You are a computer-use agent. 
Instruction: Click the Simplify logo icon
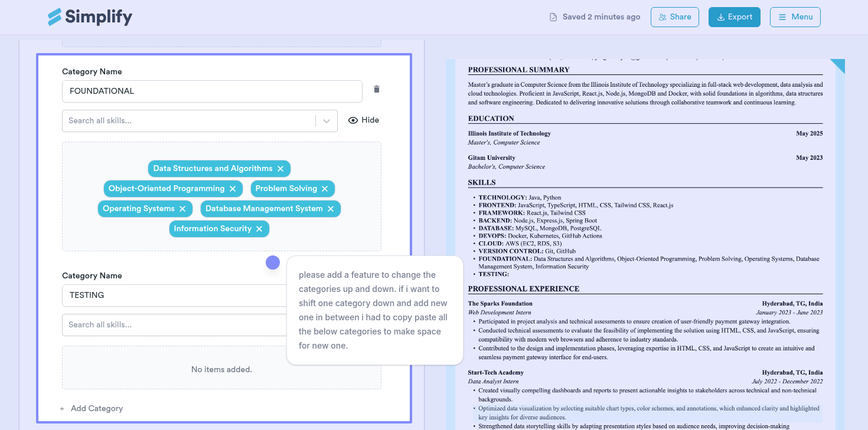tap(55, 17)
